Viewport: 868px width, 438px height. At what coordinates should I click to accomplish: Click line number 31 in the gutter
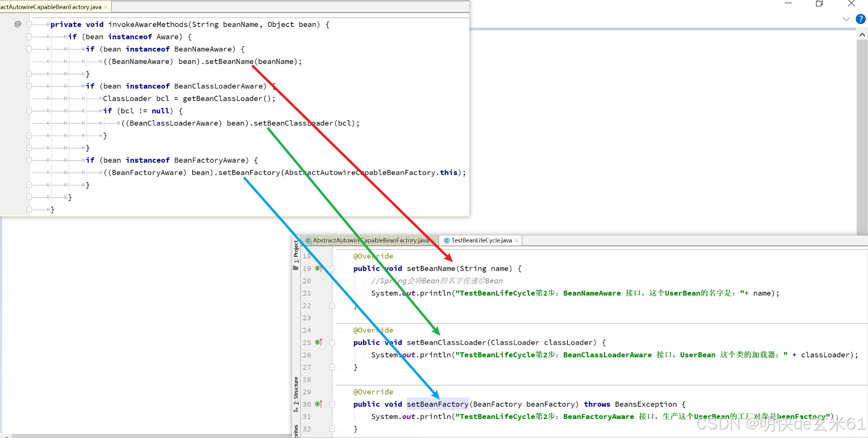[x=307, y=417]
